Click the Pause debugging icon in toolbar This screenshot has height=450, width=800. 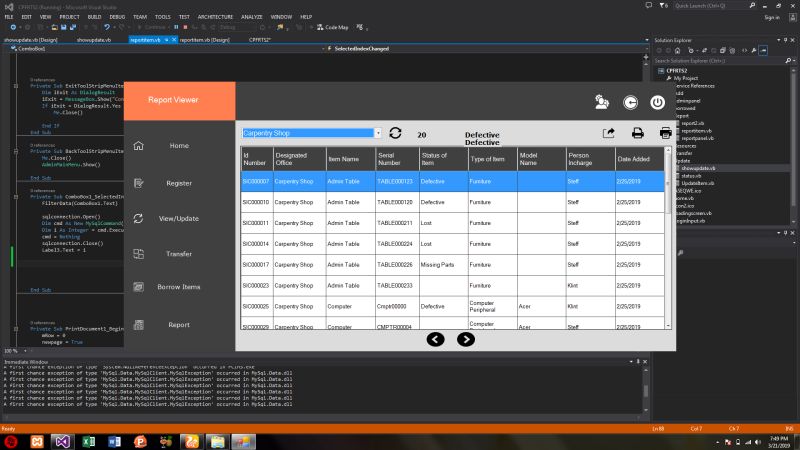click(177, 27)
